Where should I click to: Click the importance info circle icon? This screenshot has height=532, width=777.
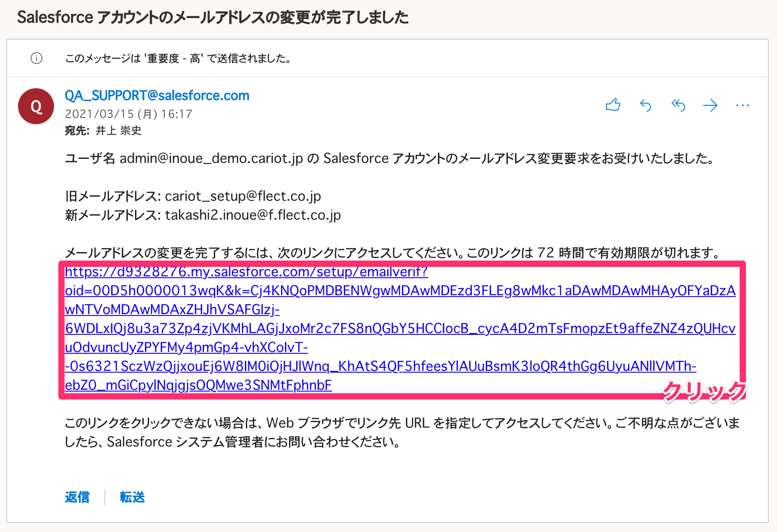click(x=36, y=58)
